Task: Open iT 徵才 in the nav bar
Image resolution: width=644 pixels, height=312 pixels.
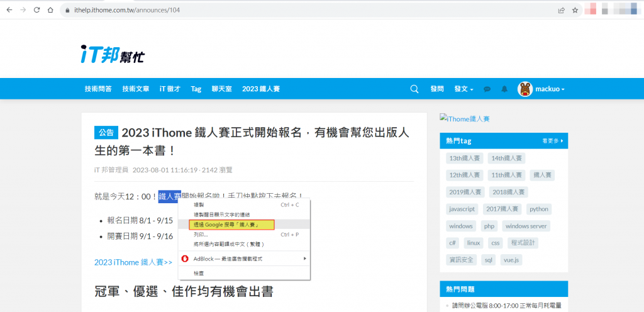Action: tap(170, 89)
